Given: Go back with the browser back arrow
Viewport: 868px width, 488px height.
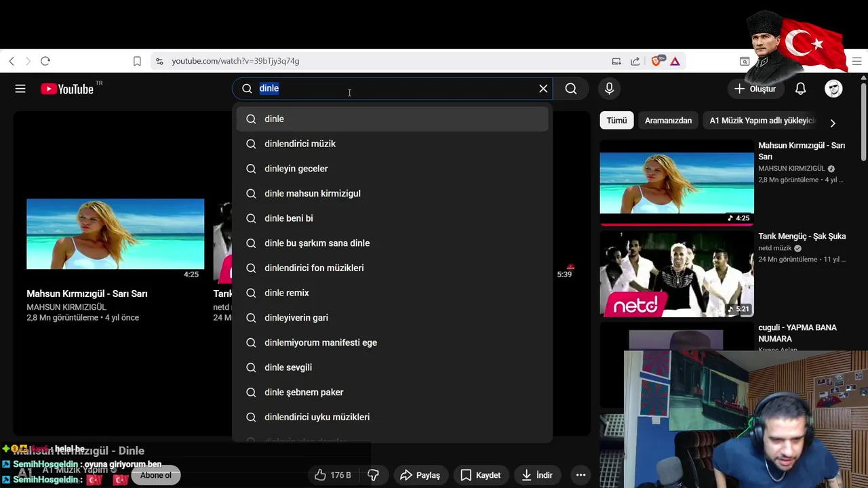Looking at the screenshot, I should (x=12, y=61).
